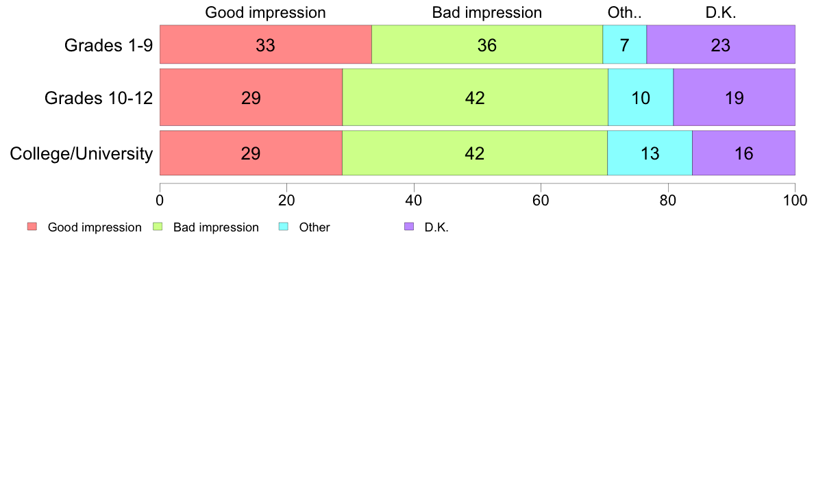Viewport: 814px width, 504px height.
Task: Click the cyan Other legend swatch
Action: pyautogui.click(x=284, y=227)
